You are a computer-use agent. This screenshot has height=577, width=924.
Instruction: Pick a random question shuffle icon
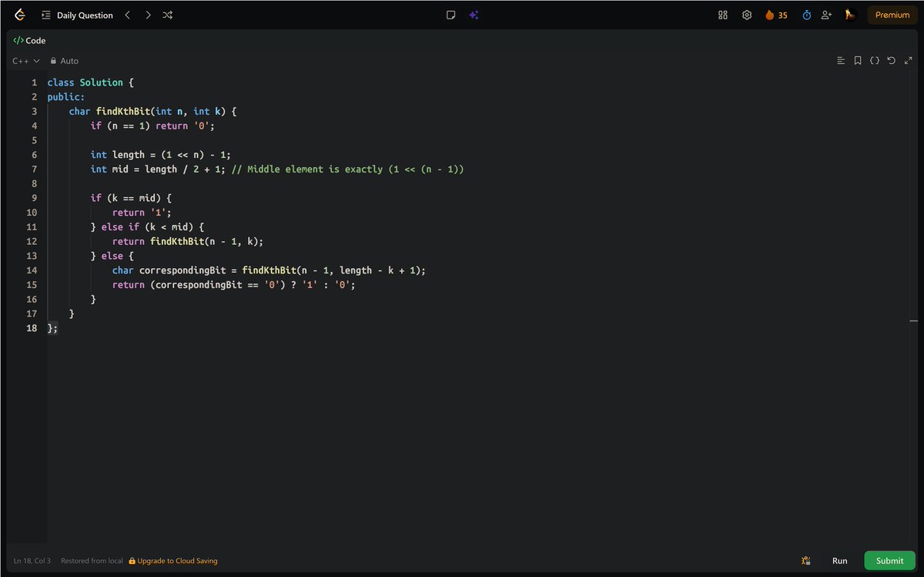coord(168,15)
